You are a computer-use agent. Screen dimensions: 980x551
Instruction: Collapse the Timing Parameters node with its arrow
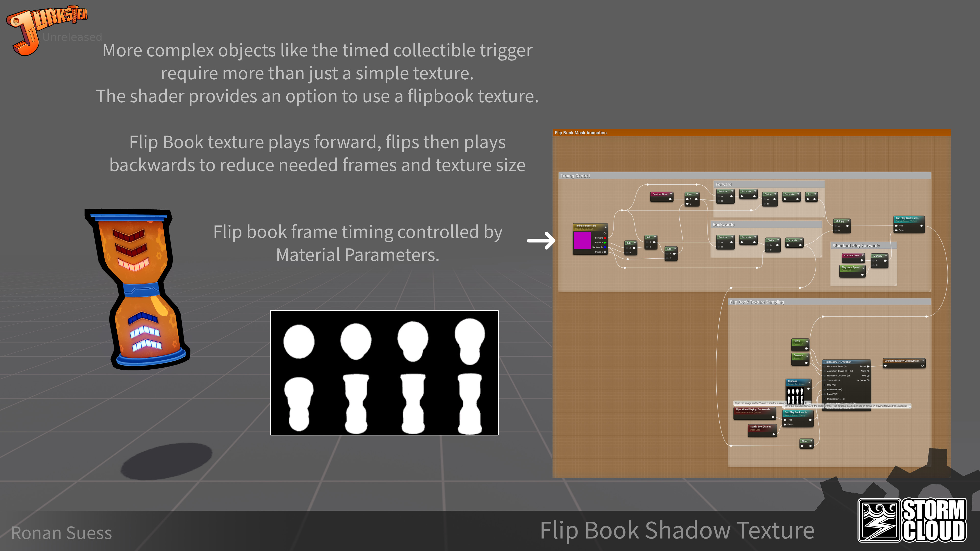coord(606,227)
